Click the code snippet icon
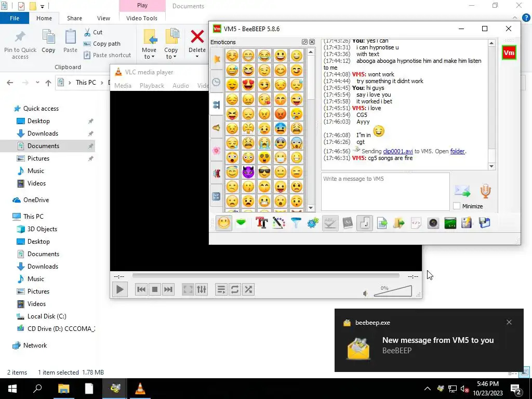The height and width of the screenshot is (399, 532). pos(416,223)
